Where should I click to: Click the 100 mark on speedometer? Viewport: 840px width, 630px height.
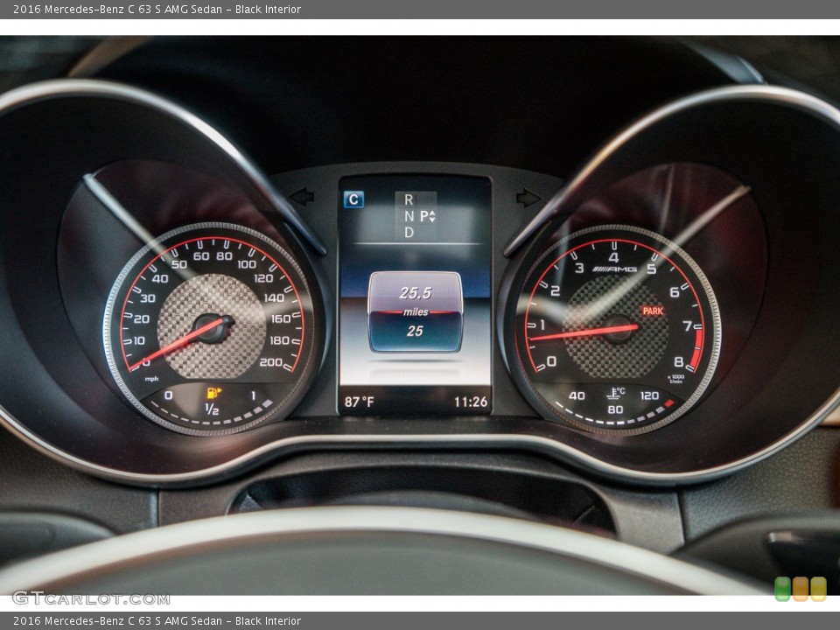(247, 263)
